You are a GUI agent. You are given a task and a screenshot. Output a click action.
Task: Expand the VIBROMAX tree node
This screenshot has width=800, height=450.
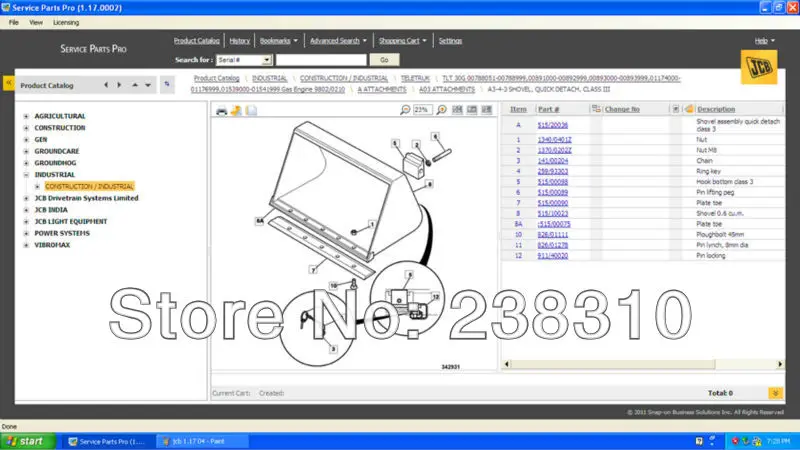coord(26,245)
